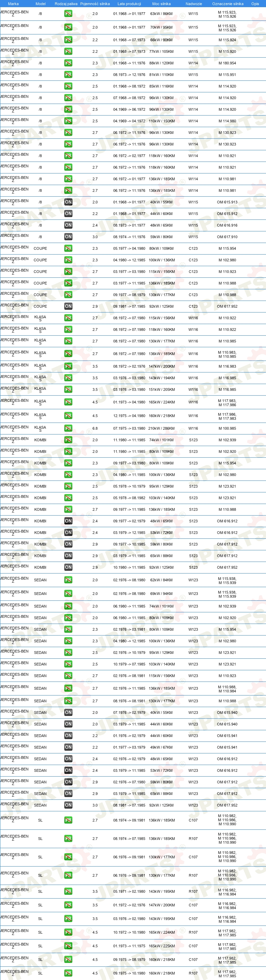Image resolution: width=266 pixels, height=980 pixels.
Task: Click diesel ON icon in OM 615.913 row
Action: coord(68,202)
